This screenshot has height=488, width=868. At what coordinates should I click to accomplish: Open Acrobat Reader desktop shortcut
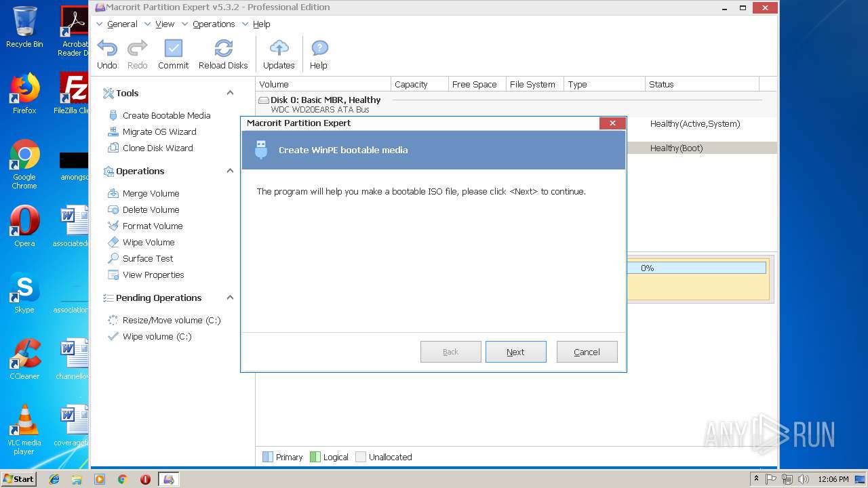point(73,31)
